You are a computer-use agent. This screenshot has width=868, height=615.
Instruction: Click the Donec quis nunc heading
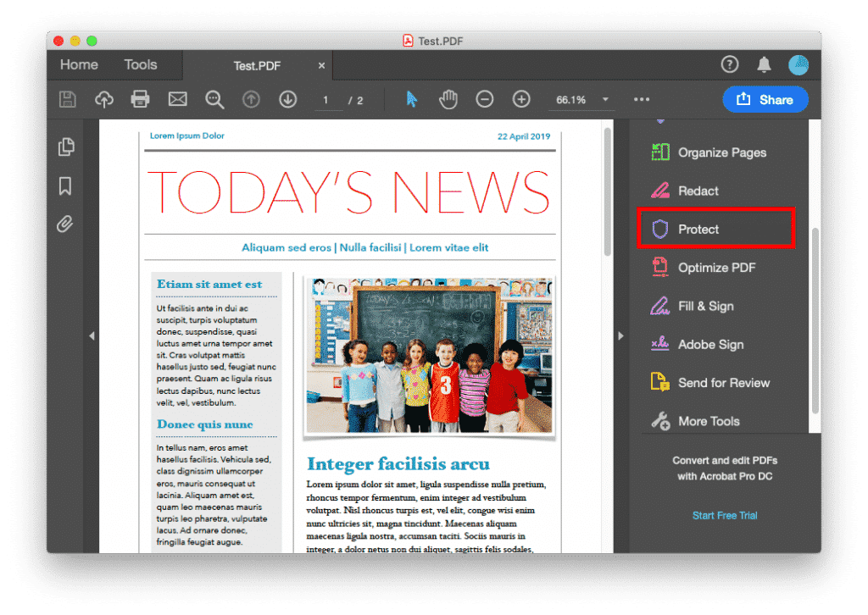[x=205, y=424]
